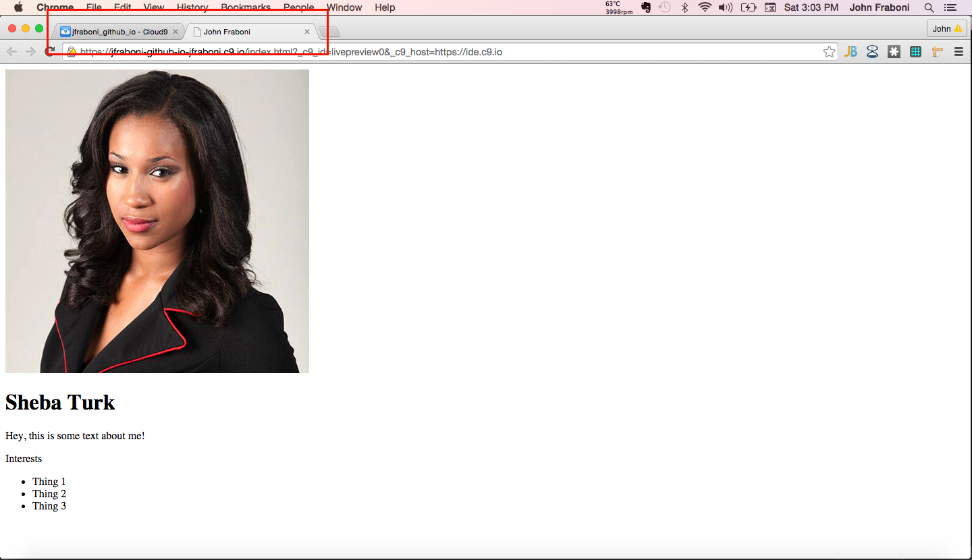Screen dimensions: 972x560
Task: Click the portrait photo of the woman
Action: (x=157, y=221)
